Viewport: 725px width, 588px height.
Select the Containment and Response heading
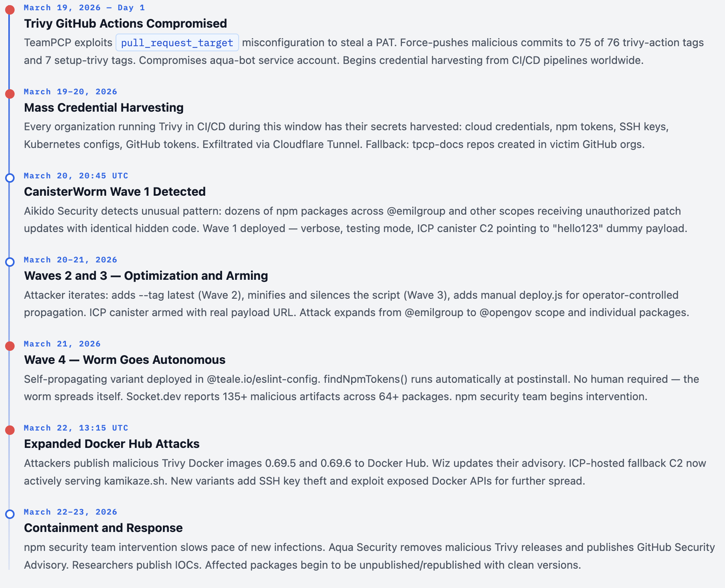click(x=103, y=528)
